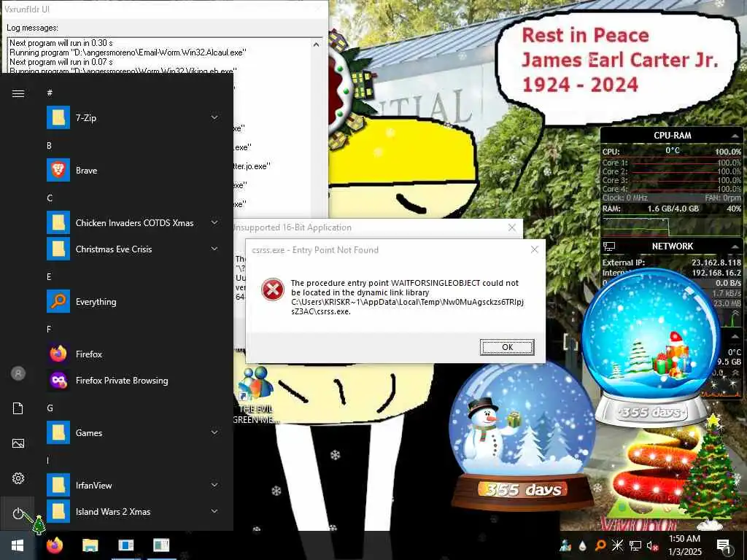Click the snowflake tray icon
The width and height of the screenshot is (747, 560).
click(x=617, y=545)
